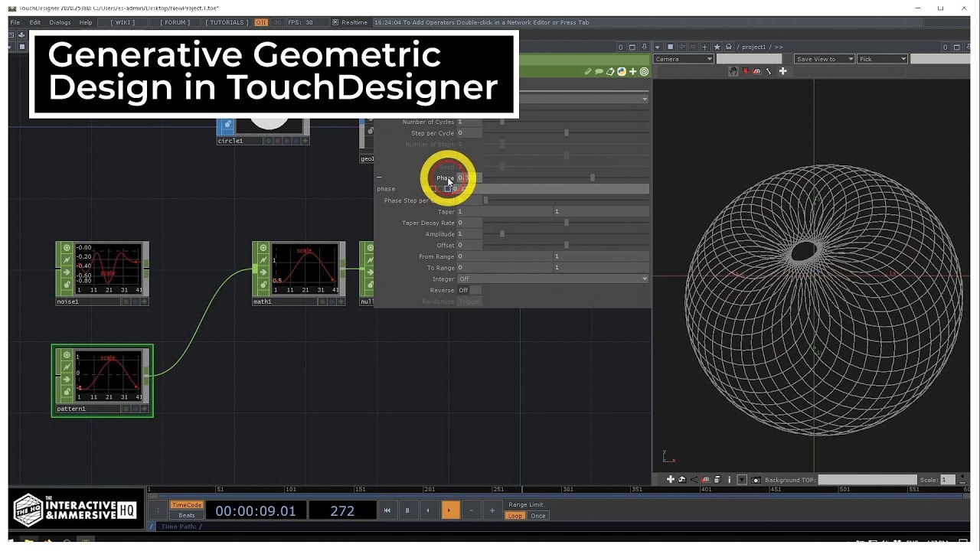Click the clone immune arrow flag on noise1
Image resolution: width=980 pixels, height=551 pixels.
point(67,272)
